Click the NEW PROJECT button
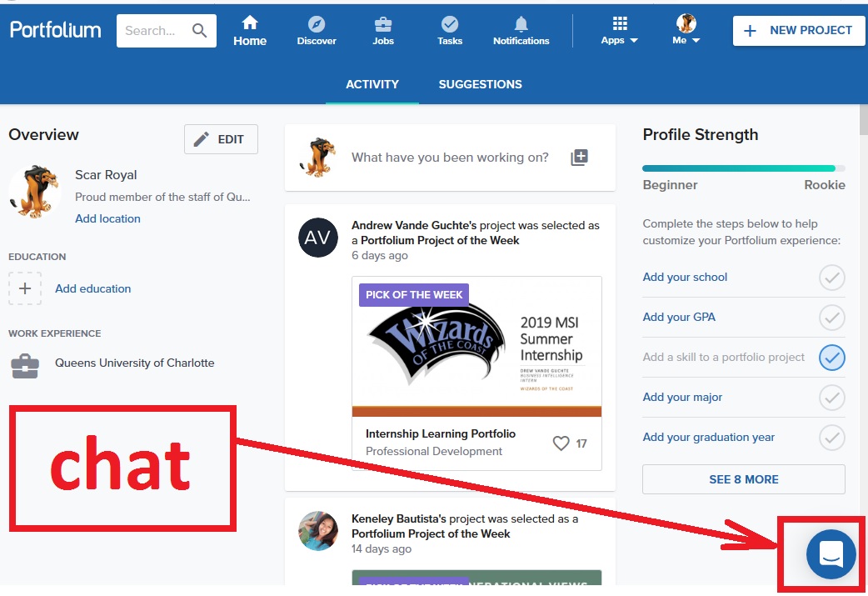The image size is (868, 596). point(799,31)
